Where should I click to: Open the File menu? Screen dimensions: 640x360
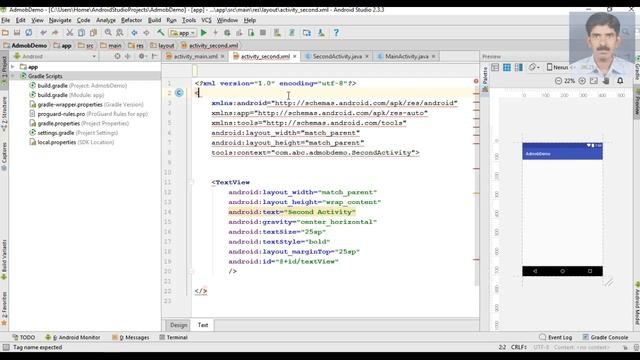tap(6, 20)
